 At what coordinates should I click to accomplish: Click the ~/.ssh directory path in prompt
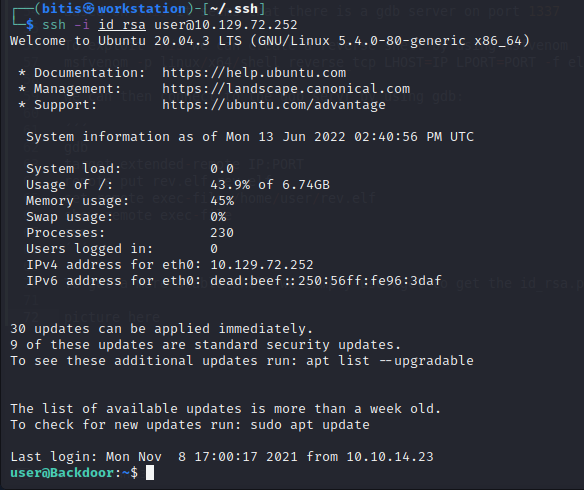[234, 9]
